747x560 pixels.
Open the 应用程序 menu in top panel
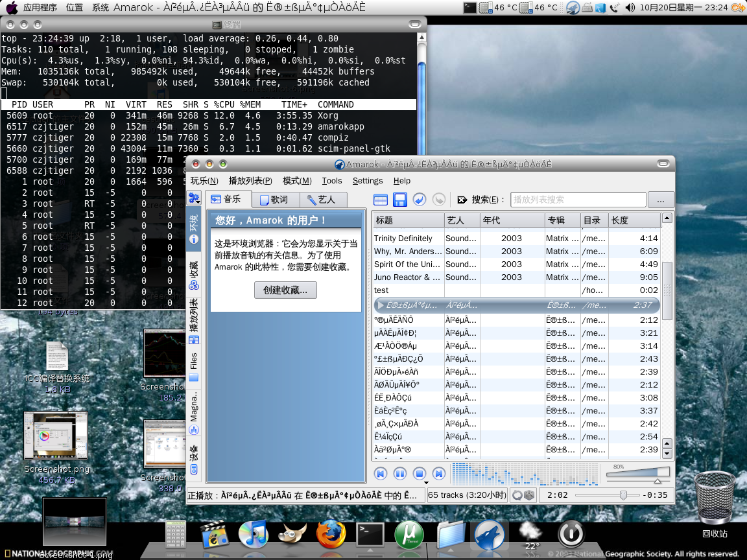point(40,7)
